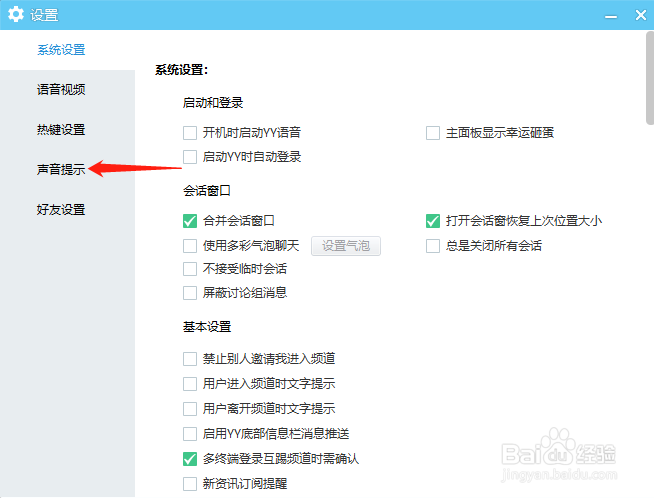This screenshot has width=654, height=498.
Task: Click the 会话窗口 section heading
Action: tap(207, 191)
